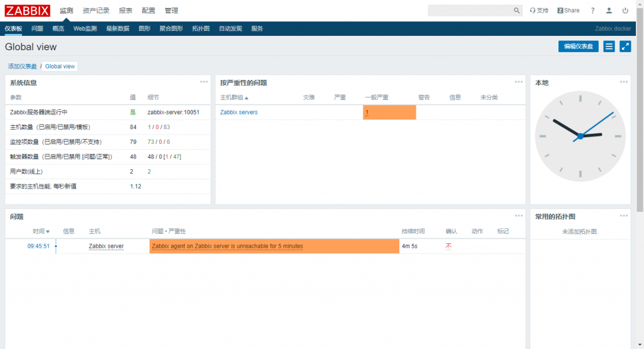Click the Zabbix服务器端运行中 row label
The image size is (644, 349).
(38, 112)
